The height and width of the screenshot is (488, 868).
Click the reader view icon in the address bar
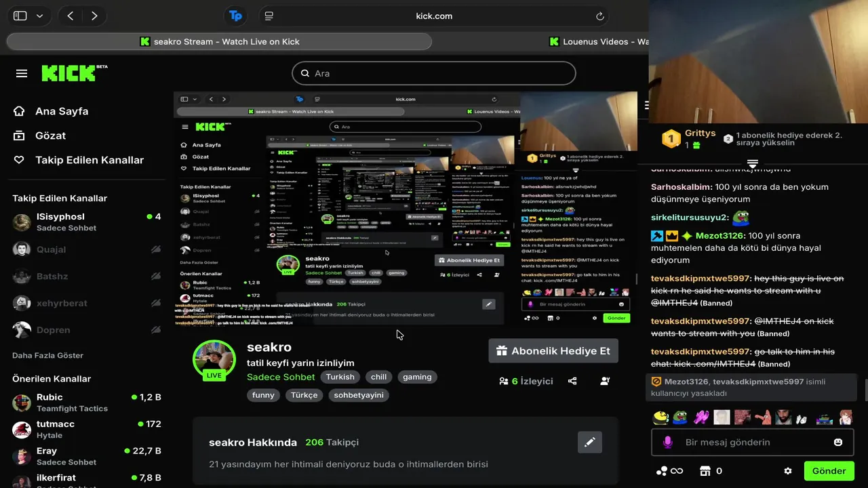[x=269, y=16]
